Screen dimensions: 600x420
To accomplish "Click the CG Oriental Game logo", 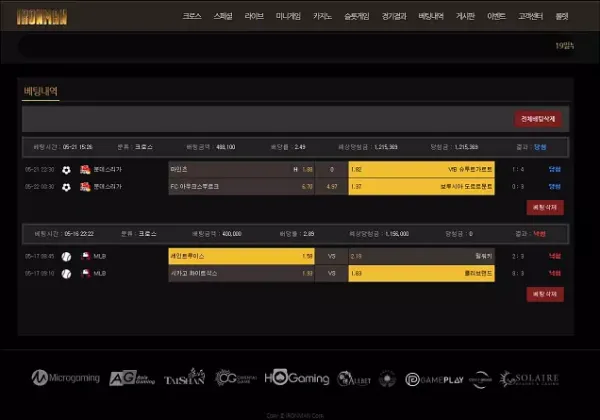I will [235, 378].
